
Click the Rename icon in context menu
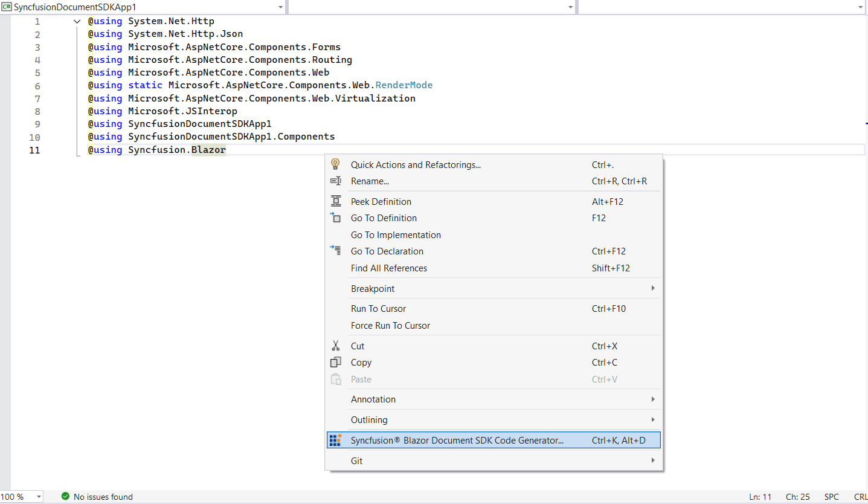(336, 181)
